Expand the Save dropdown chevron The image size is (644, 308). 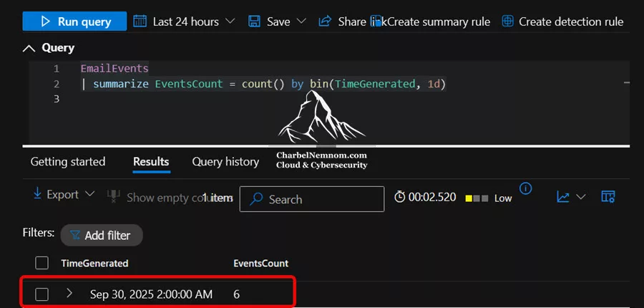[x=301, y=21]
